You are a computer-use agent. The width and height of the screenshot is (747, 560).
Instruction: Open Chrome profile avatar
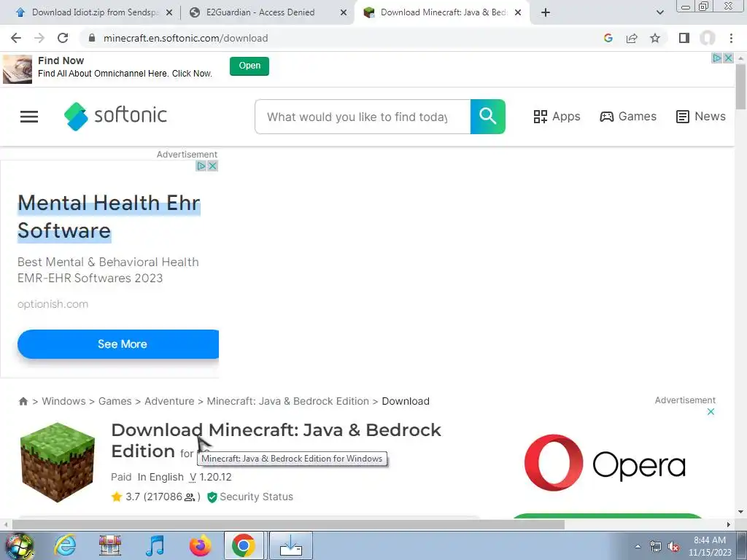tap(708, 38)
